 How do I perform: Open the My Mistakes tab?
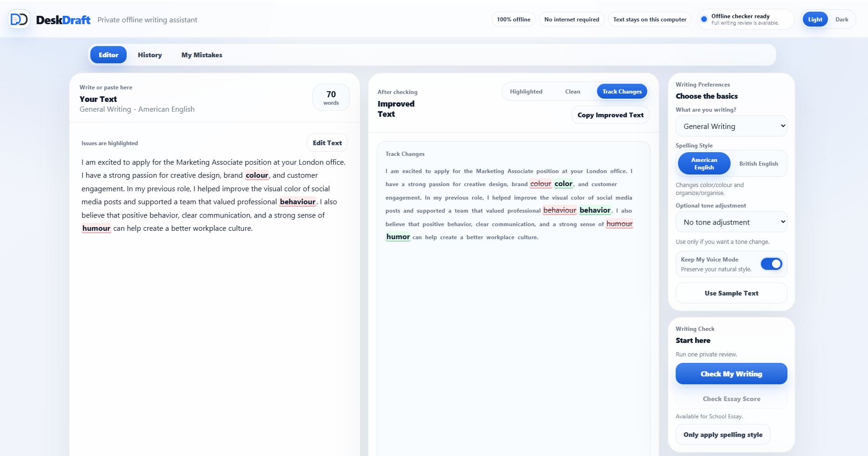(x=202, y=55)
